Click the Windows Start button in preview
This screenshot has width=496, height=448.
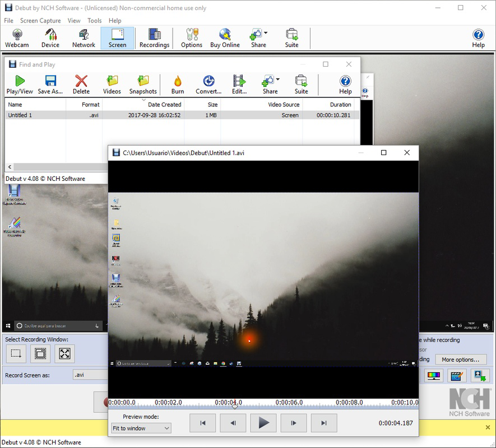[112, 363]
